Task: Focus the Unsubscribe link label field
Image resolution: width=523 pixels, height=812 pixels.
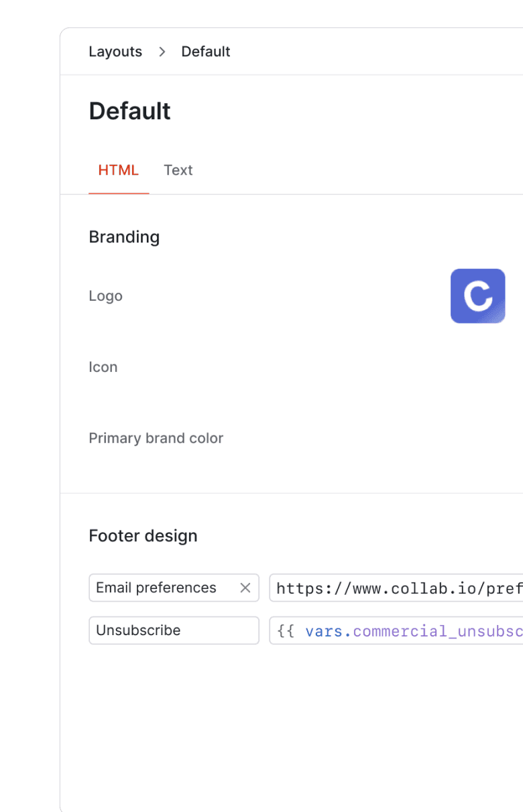Action: click(x=174, y=630)
